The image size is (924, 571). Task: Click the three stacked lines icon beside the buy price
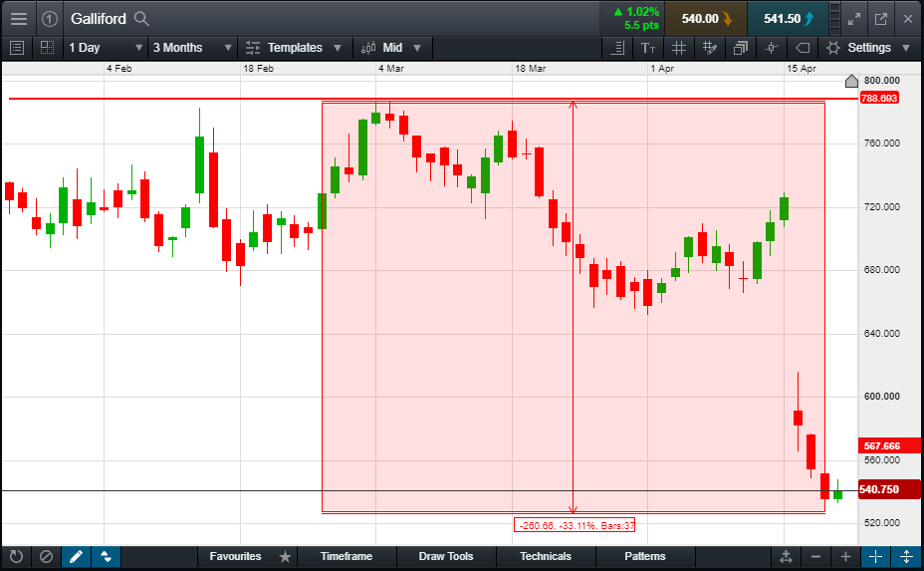[x=835, y=19]
